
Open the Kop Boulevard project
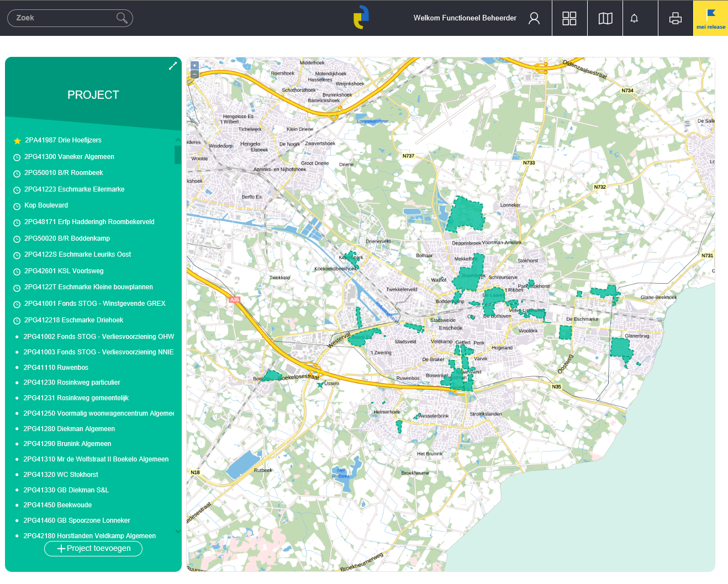46,205
